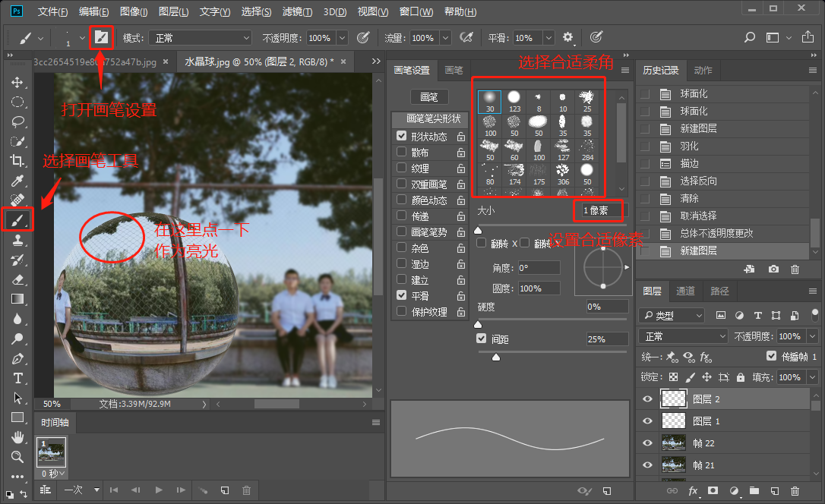Select the Lasso tool
This screenshot has height=504, width=825.
17,121
